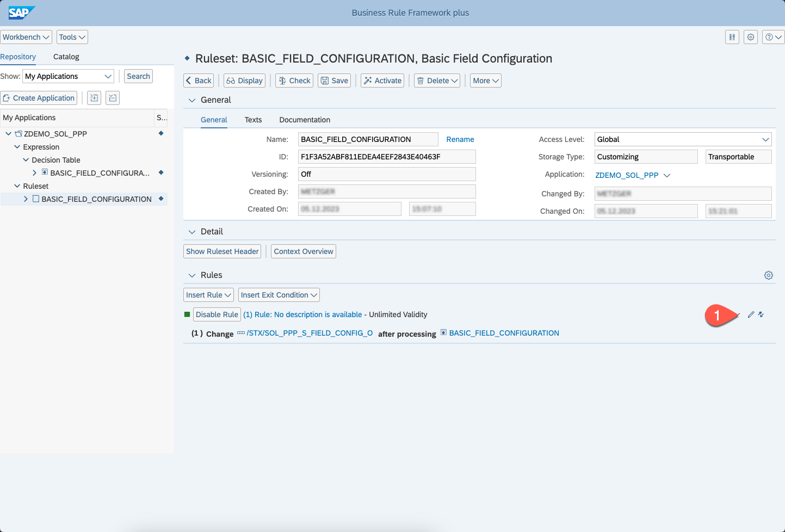Open the Rules section gear settings
785x532 pixels.
coord(768,275)
